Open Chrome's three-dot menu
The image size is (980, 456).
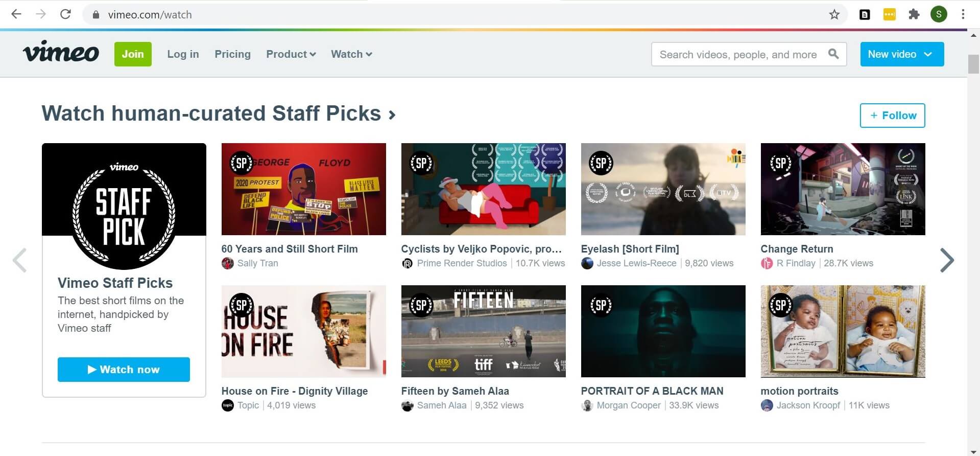[963, 14]
